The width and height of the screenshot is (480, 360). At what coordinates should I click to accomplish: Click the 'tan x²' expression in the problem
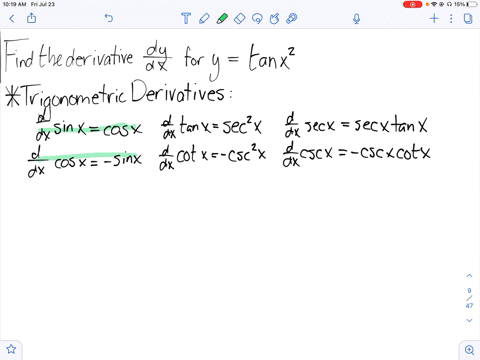[x=272, y=58]
